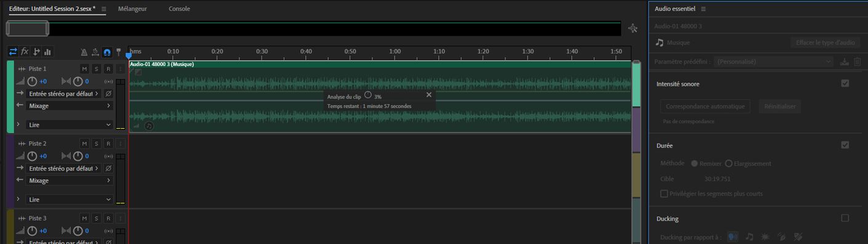Toggle phase inversion on Piste 1 input
The image size is (868, 244).
click(108, 94)
